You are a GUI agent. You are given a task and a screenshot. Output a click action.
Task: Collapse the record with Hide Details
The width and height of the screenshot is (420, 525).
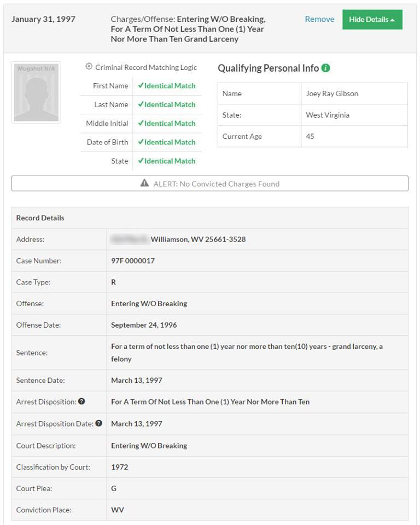(x=372, y=20)
